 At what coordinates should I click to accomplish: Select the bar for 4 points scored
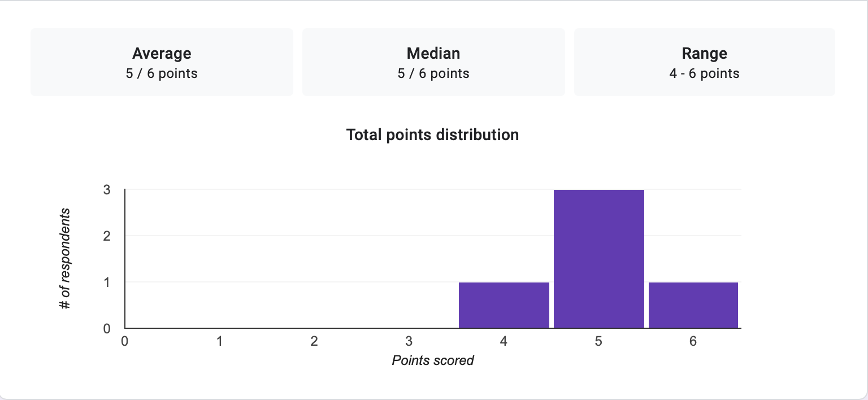pos(504,305)
